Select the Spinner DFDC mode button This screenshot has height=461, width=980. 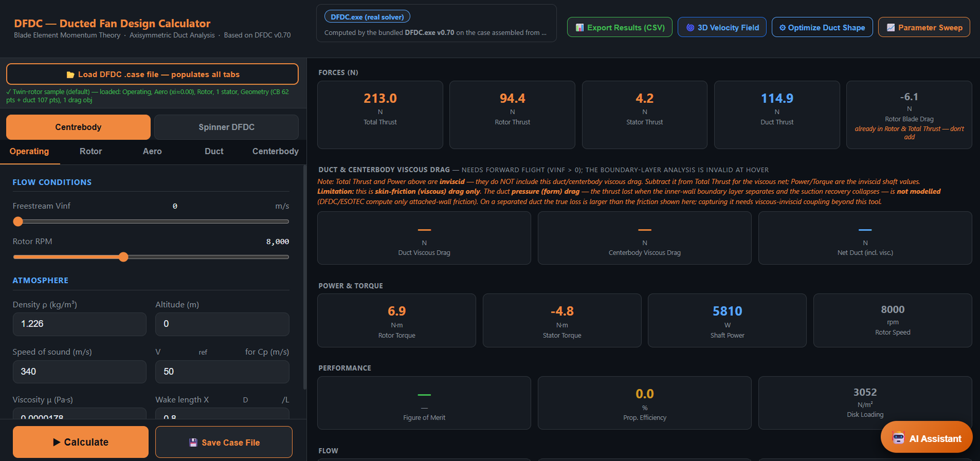[x=227, y=127]
